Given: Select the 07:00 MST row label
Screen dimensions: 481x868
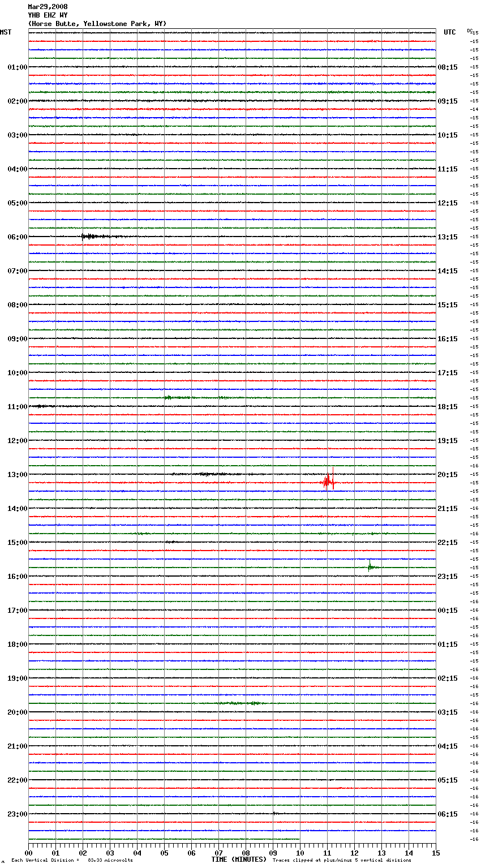Looking at the screenshot, I should click(x=18, y=271).
